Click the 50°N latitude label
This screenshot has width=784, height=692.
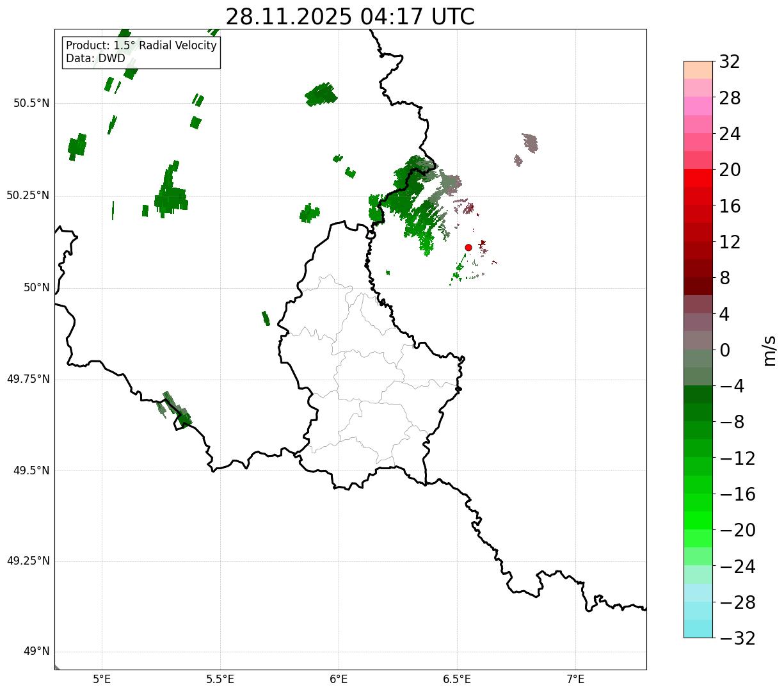36,287
